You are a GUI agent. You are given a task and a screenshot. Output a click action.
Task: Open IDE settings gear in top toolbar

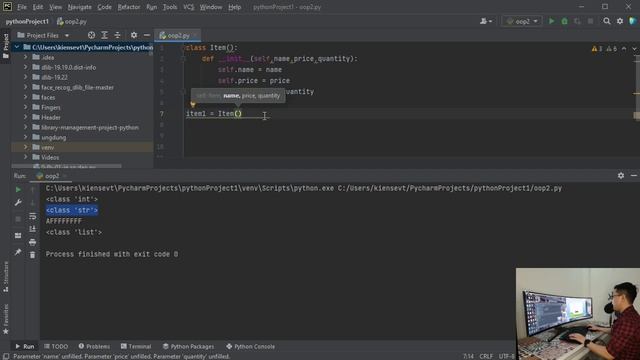pyautogui.click(x=620, y=21)
